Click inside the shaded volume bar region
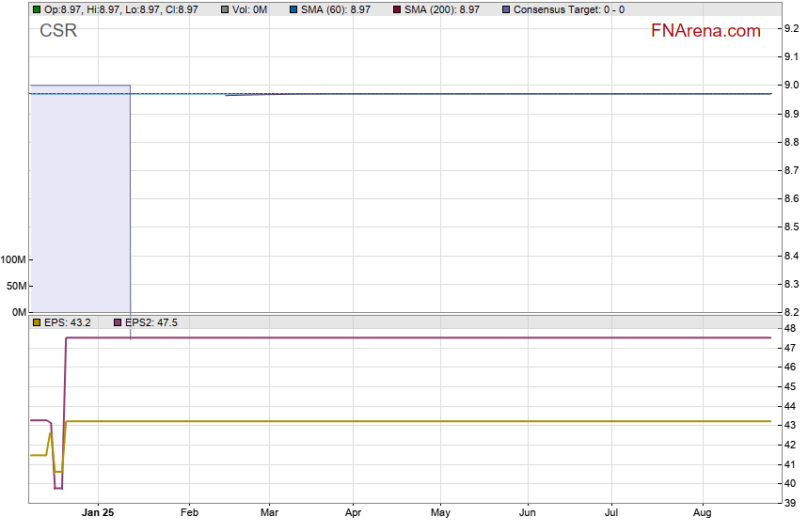 coord(80,197)
